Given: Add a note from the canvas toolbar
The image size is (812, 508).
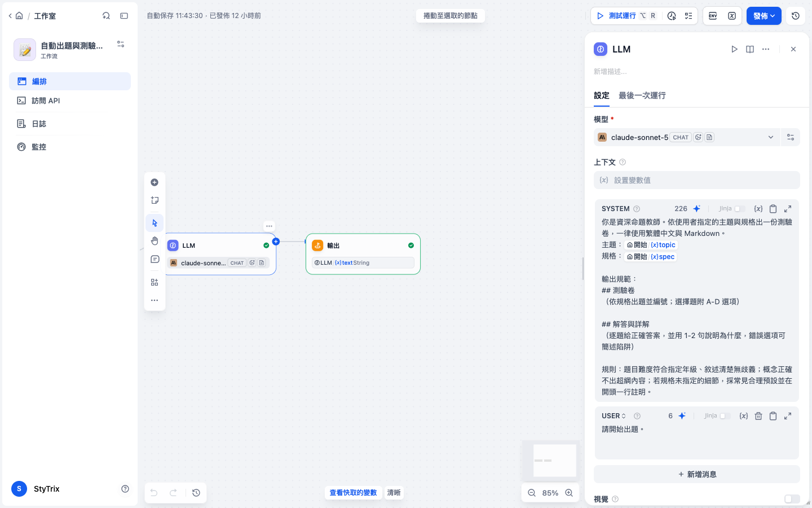Looking at the screenshot, I should 155,200.
